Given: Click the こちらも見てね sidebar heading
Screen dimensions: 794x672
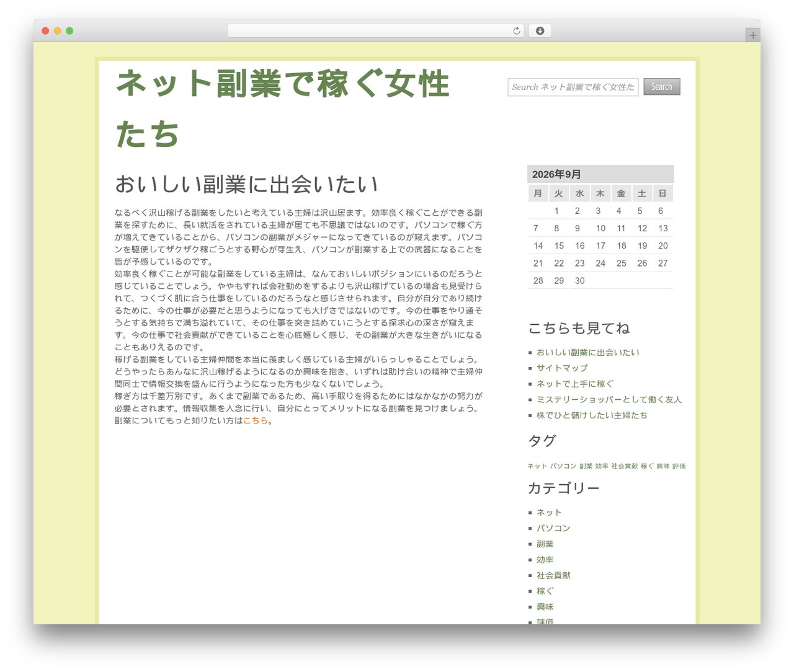Looking at the screenshot, I should tap(579, 328).
